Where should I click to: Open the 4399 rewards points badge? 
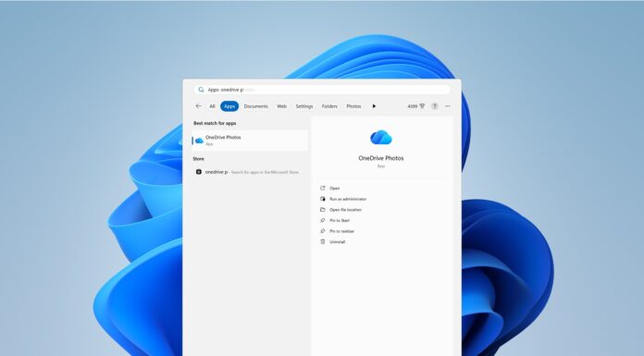[x=415, y=106]
